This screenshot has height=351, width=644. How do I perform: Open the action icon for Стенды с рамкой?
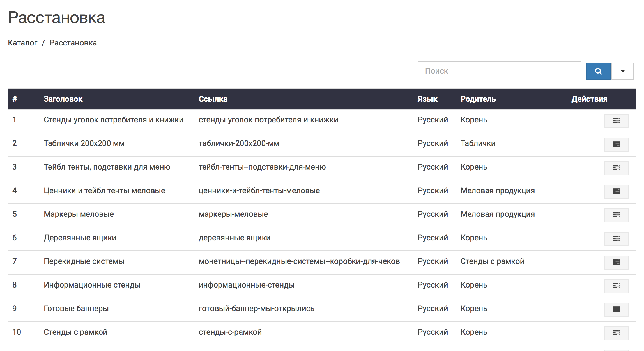pos(616,333)
